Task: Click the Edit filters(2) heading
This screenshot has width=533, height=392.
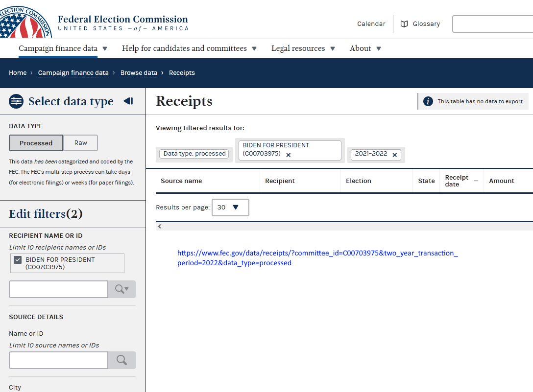Action: point(46,214)
